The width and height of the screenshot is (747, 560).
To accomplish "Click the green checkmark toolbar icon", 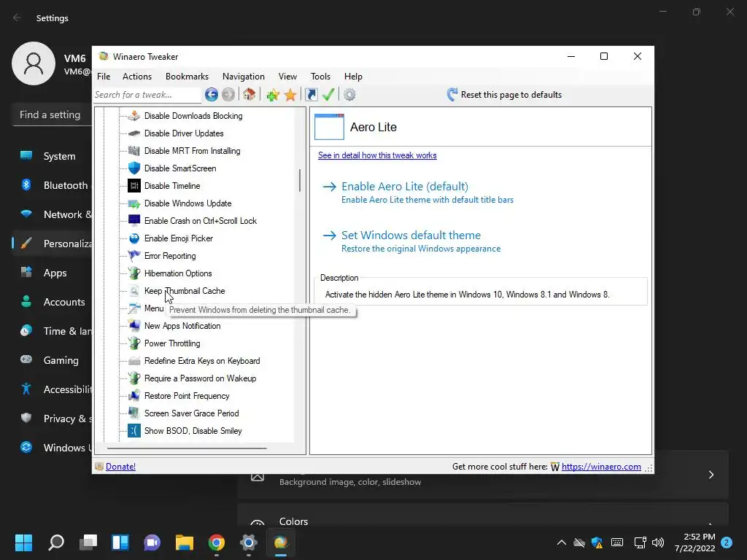I will [328, 94].
